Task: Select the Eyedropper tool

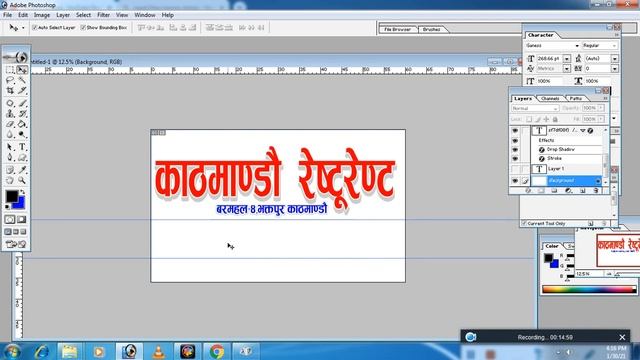Action: [x=22, y=170]
